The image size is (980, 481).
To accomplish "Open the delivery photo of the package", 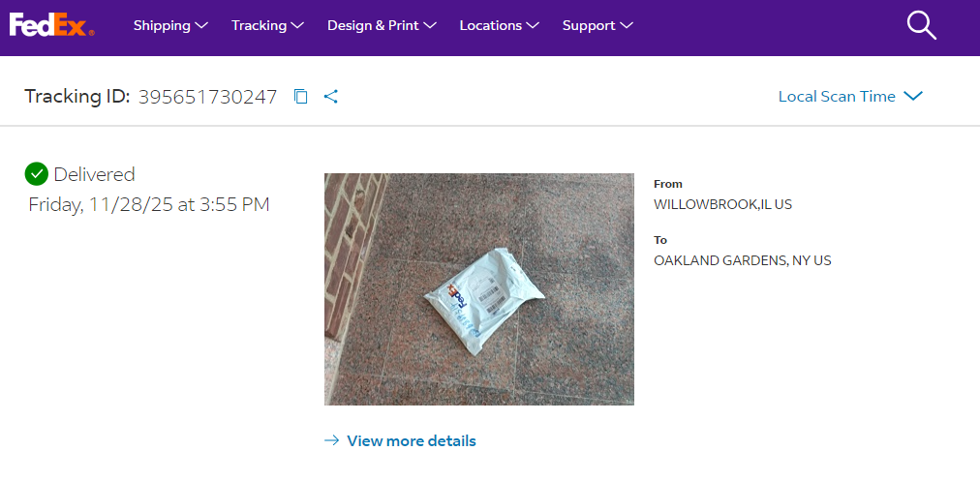I will coord(478,289).
